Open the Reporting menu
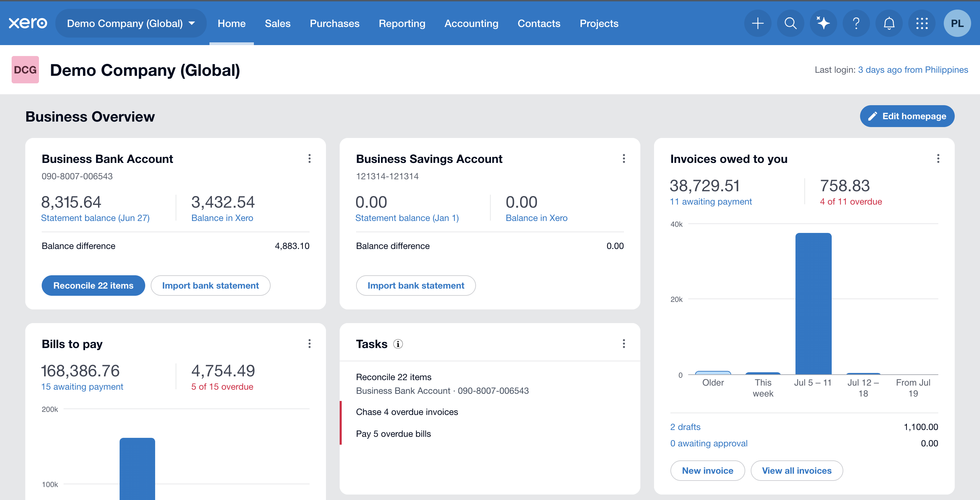This screenshot has width=980, height=500. pos(402,23)
